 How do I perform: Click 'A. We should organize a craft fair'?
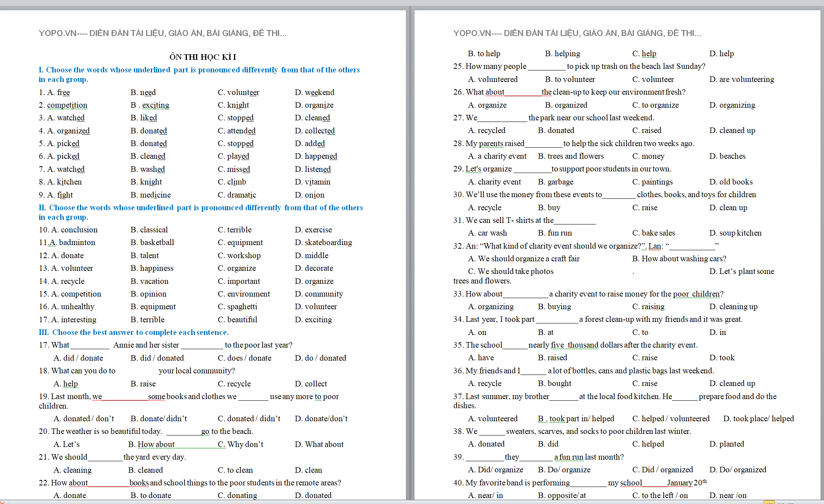[523, 259]
